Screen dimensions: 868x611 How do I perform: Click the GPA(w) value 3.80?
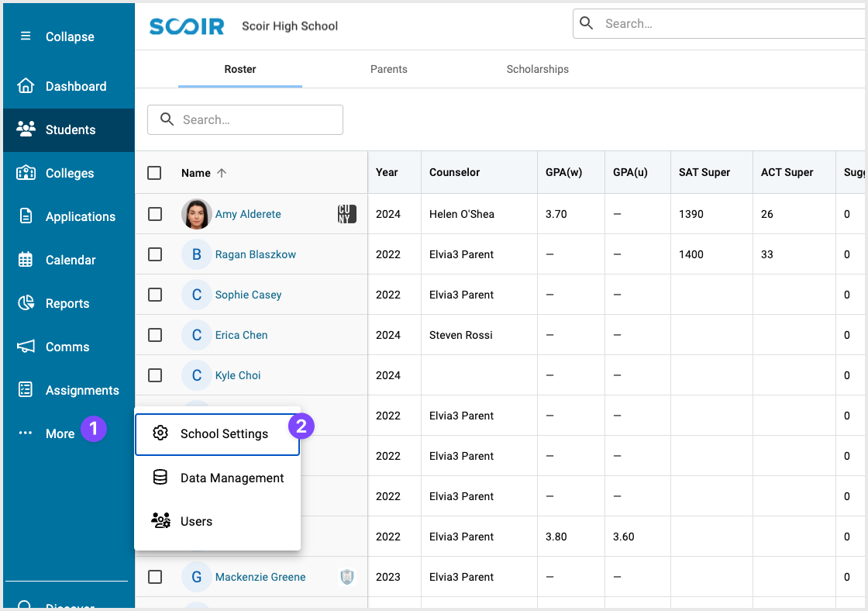tap(556, 537)
